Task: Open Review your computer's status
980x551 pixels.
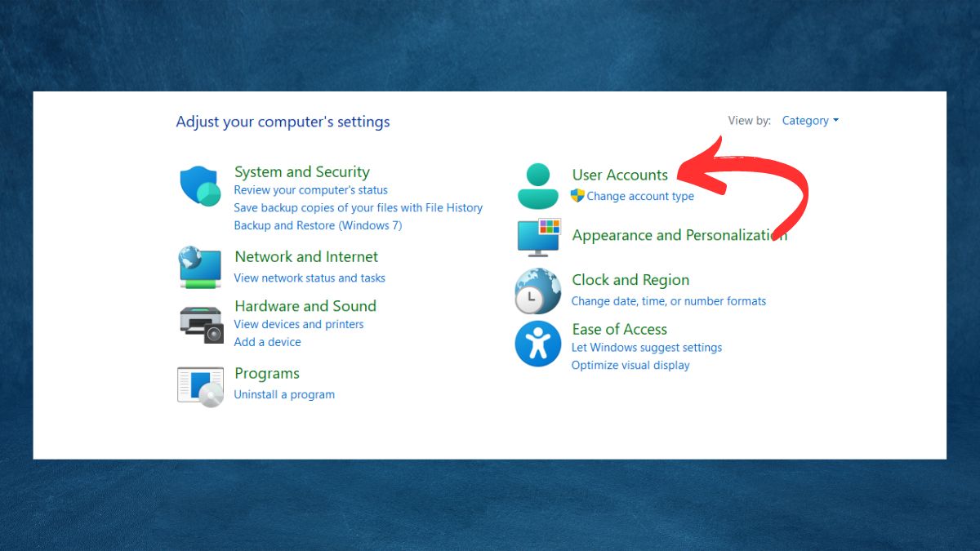Action: click(x=310, y=190)
